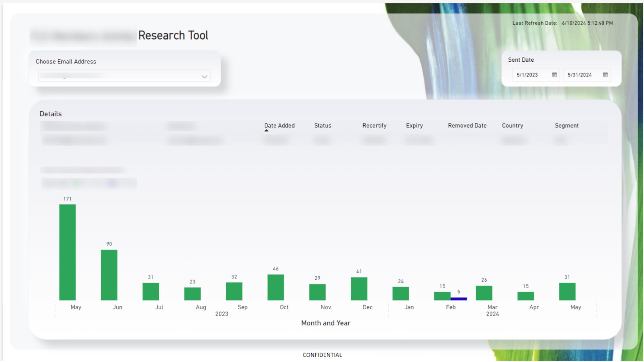
Task: Expand the Choose Email Address dropdown chevron
Action: [204, 77]
